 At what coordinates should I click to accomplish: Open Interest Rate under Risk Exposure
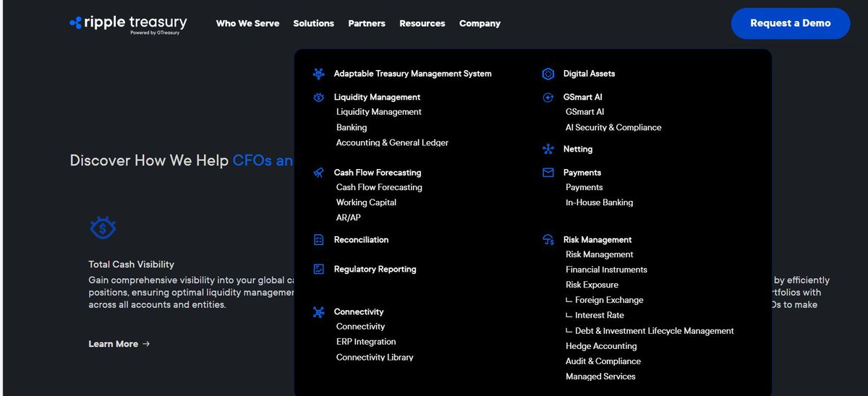[x=600, y=315]
